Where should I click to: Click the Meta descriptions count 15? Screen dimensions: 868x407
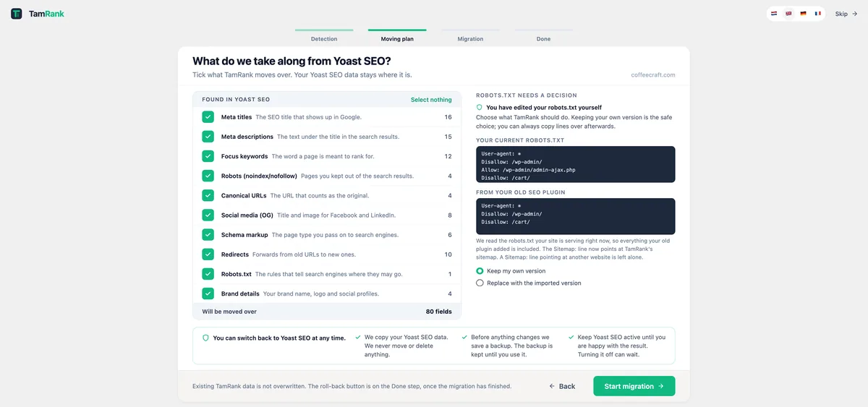click(448, 137)
